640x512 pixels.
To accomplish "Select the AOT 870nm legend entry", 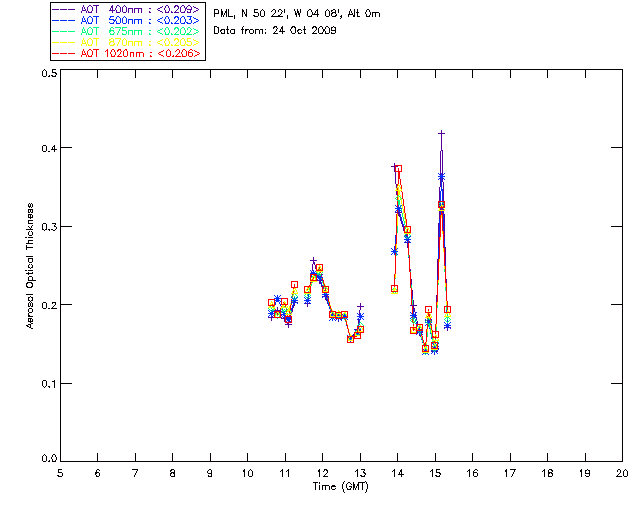I will pyautogui.click(x=126, y=42).
